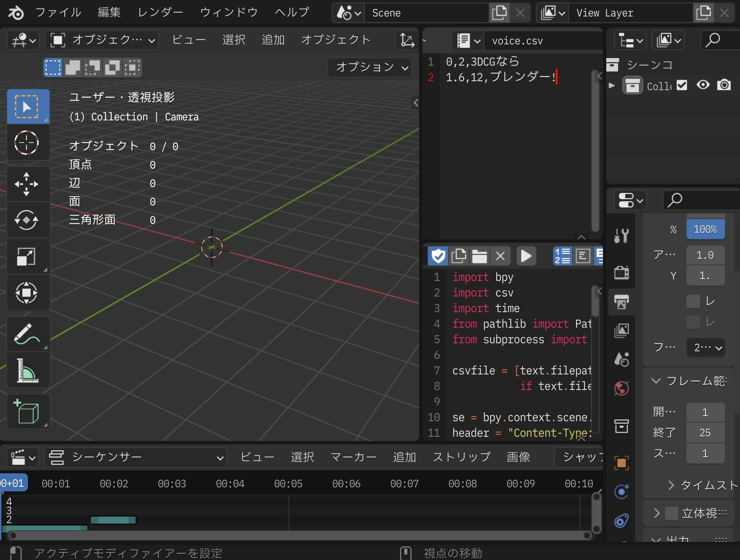This screenshot has width=740, height=560.
Task: Toggle Collection exclude checkbox in outliner
Action: [x=682, y=85]
